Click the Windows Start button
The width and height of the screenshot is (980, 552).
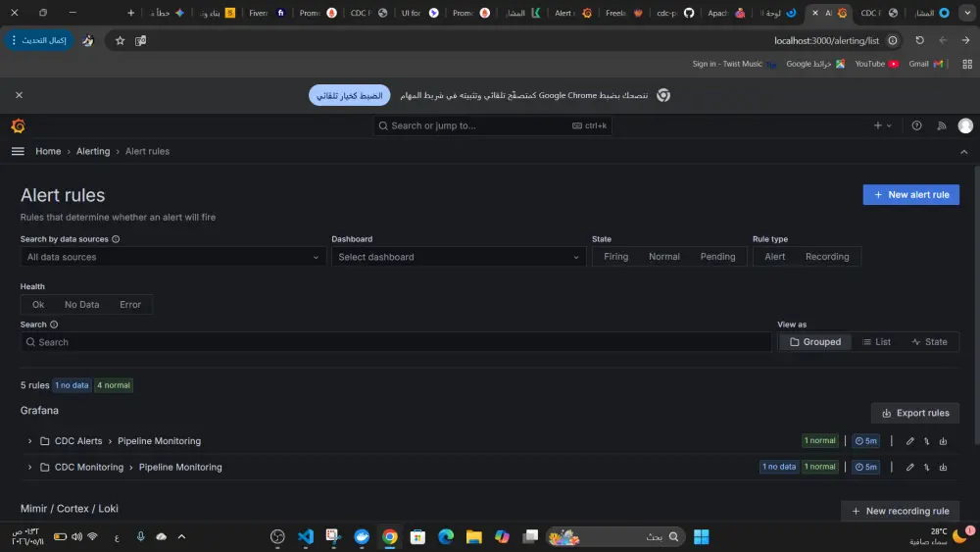[x=702, y=536]
